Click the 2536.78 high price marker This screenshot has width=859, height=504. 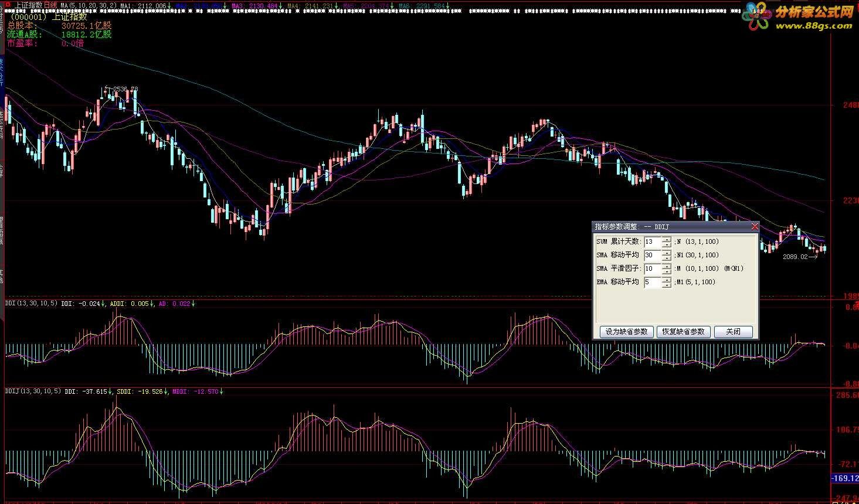point(125,89)
